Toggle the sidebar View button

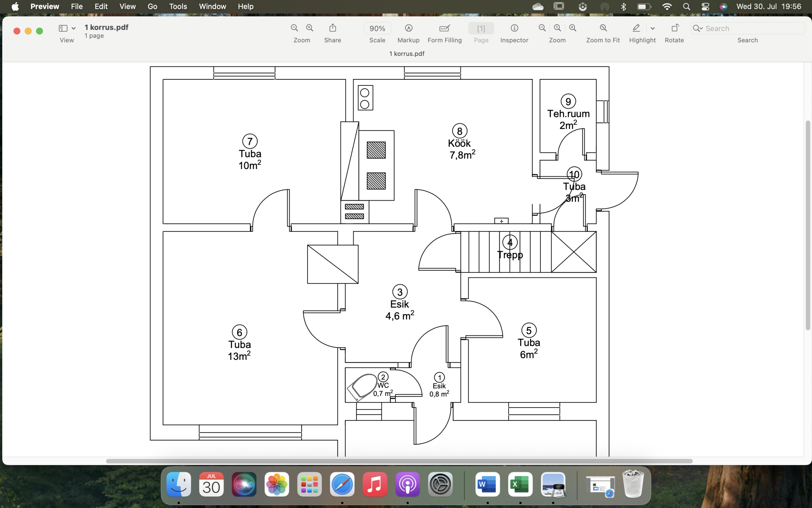(x=63, y=28)
